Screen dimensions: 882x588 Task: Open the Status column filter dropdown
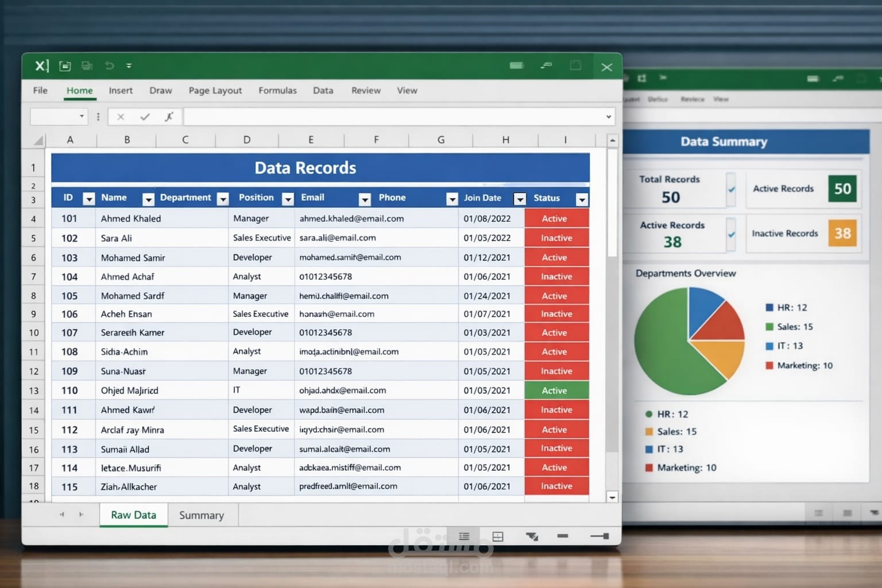pyautogui.click(x=582, y=199)
